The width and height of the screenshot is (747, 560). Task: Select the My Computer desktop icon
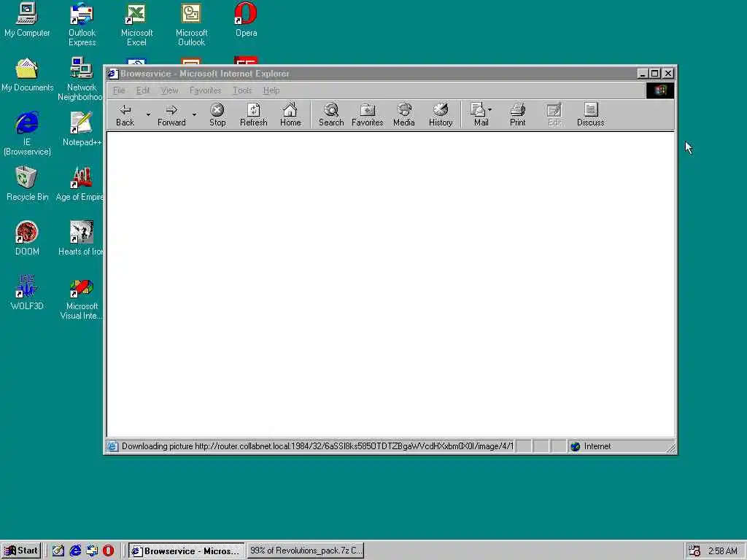click(27, 20)
